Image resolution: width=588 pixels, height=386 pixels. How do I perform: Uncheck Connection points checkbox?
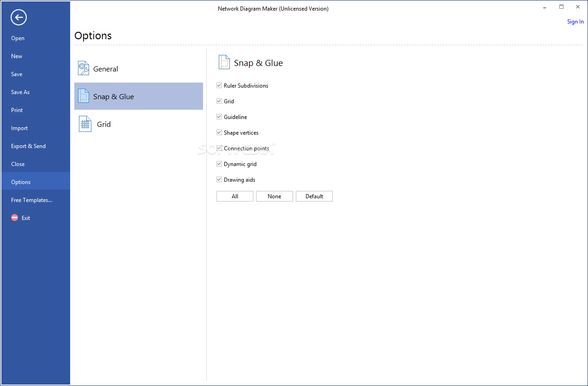pos(219,148)
